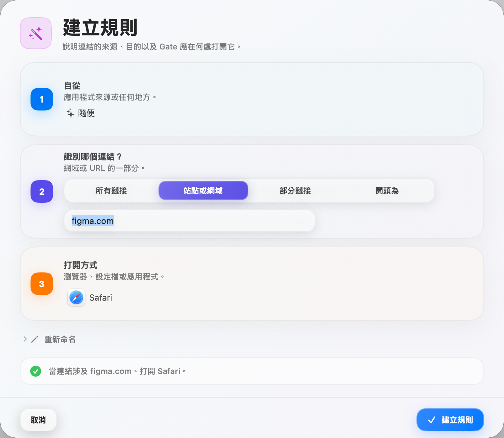Click the 取消 button
This screenshot has width=504, height=438.
point(38,420)
